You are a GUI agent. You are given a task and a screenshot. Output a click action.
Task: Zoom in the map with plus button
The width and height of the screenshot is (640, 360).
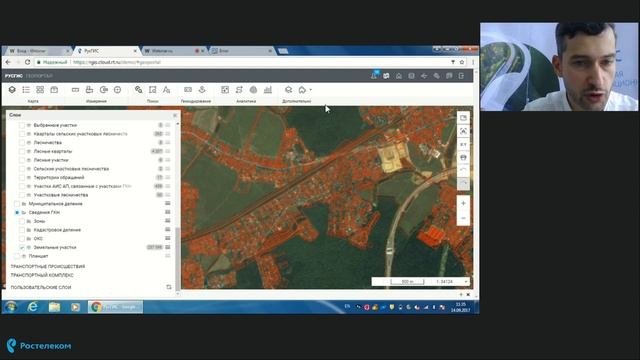point(463,203)
